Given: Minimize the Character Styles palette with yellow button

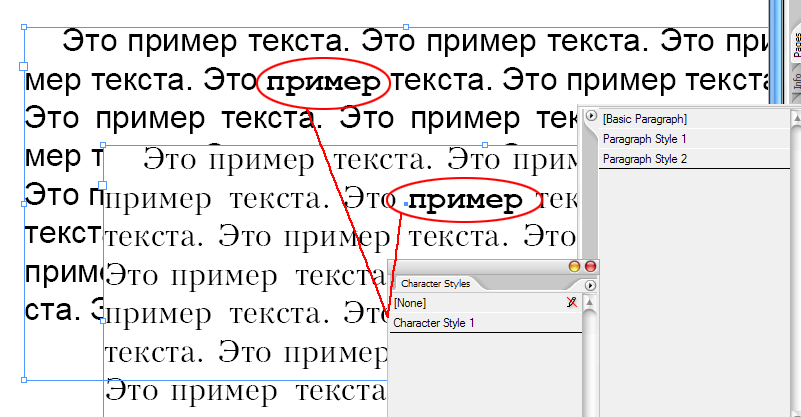Looking at the screenshot, I should coord(575,266).
